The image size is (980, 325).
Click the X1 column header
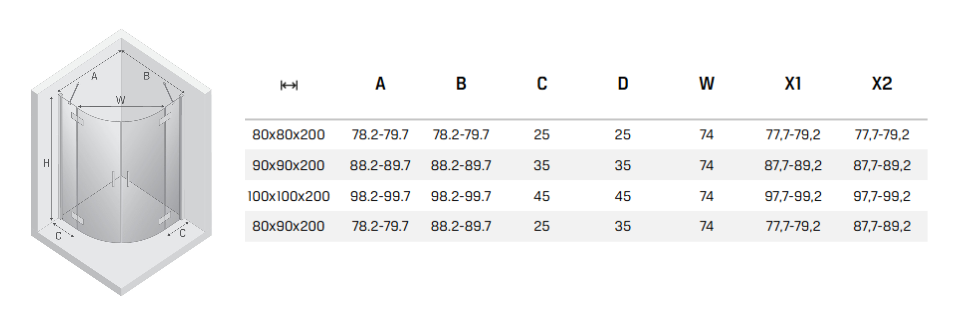click(793, 84)
